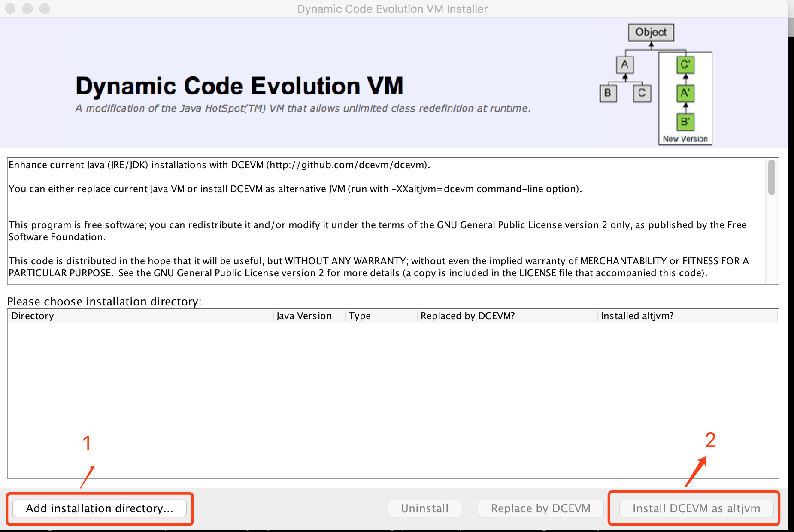Click the Dynamic Code Evolution VM heading
This screenshot has width=794, height=532.
(x=239, y=86)
